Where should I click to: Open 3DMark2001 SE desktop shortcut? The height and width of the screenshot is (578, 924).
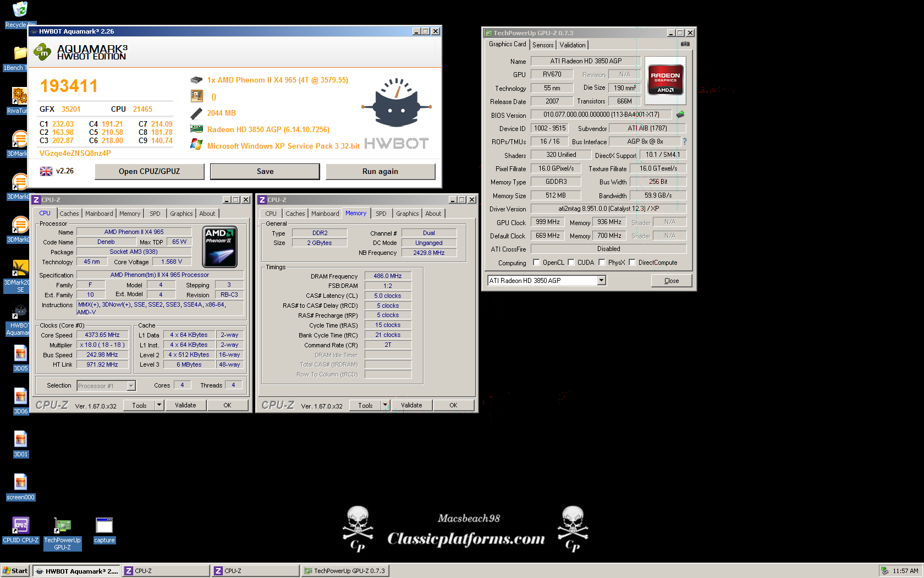pos(20,269)
